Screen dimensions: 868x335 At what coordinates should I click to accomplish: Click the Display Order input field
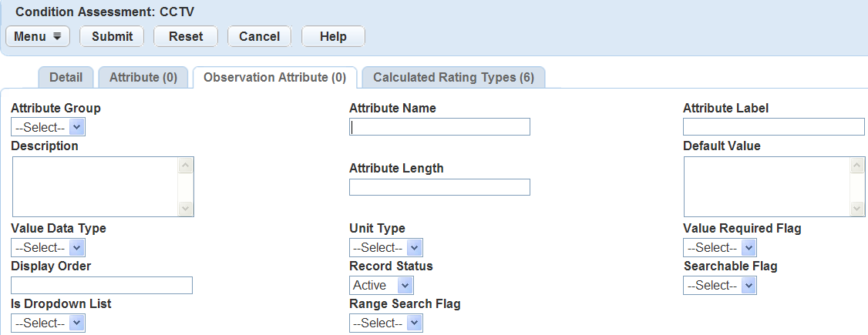[x=102, y=286]
